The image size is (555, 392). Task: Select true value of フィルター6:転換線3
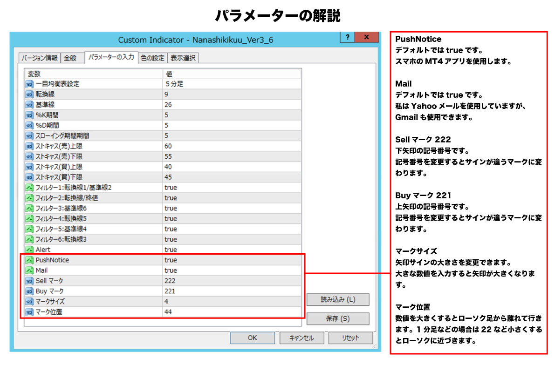tap(171, 239)
